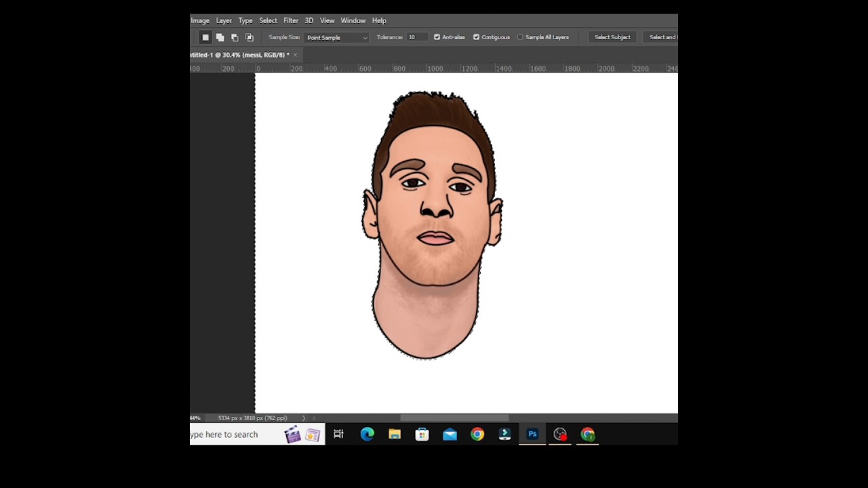This screenshot has width=868, height=488.
Task: Open the first Chrome taskbar icon
Action: [x=477, y=434]
